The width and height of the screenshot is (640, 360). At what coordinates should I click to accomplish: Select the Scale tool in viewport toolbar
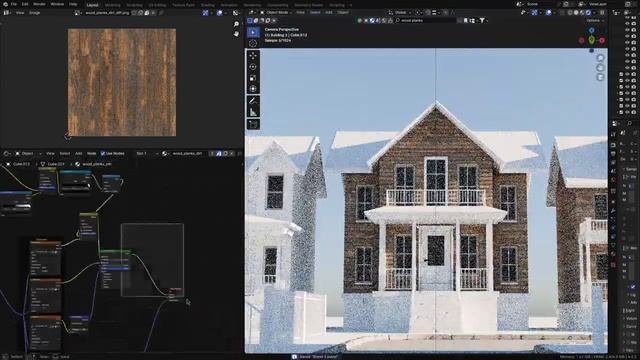point(253,78)
